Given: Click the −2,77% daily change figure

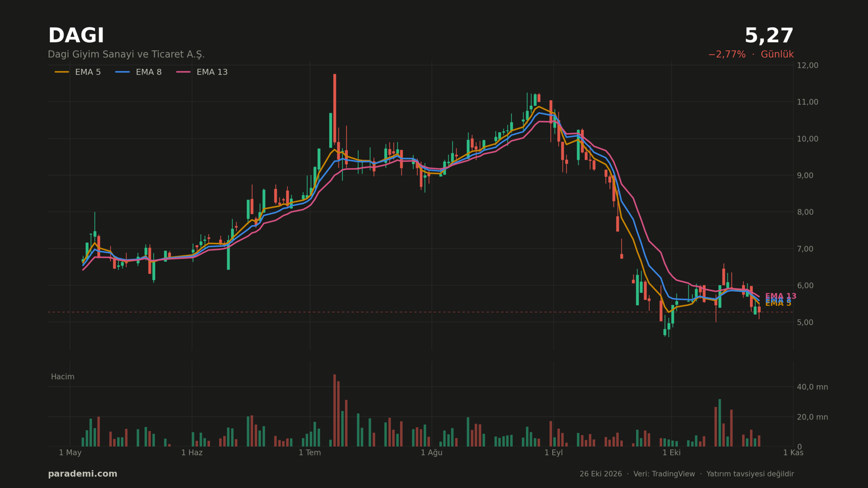Looking at the screenshot, I should click(726, 55).
